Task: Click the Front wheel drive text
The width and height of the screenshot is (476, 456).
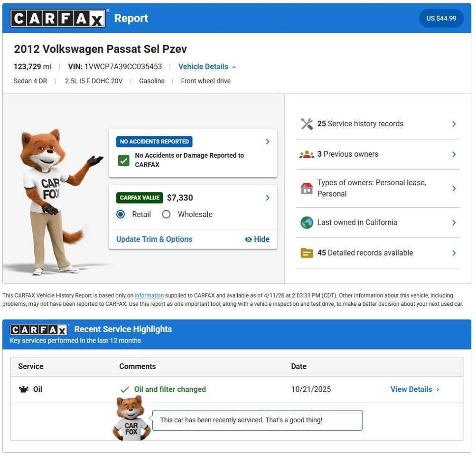Action: pyautogui.click(x=206, y=81)
